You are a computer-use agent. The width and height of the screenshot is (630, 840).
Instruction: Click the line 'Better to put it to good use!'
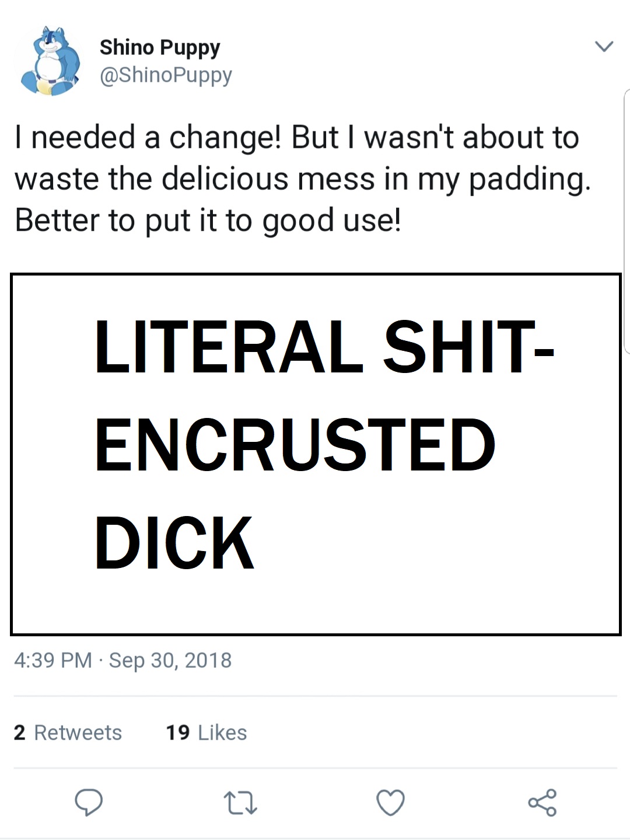208,221
